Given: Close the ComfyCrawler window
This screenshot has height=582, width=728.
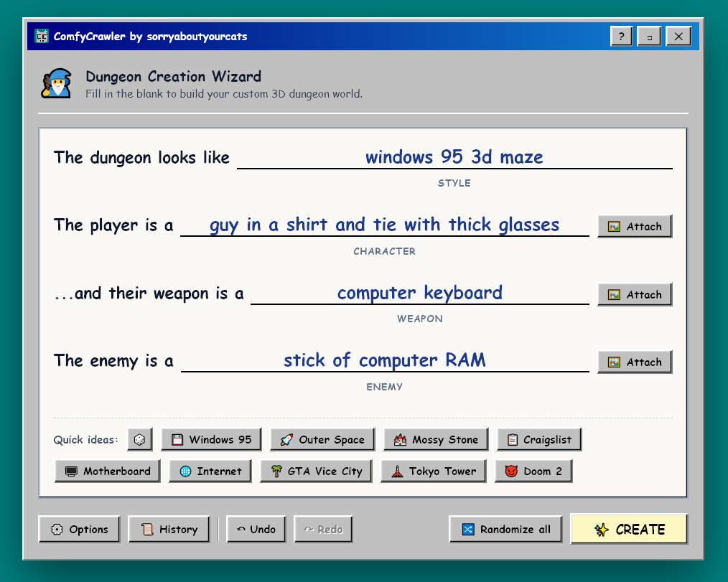Looking at the screenshot, I should (678, 36).
